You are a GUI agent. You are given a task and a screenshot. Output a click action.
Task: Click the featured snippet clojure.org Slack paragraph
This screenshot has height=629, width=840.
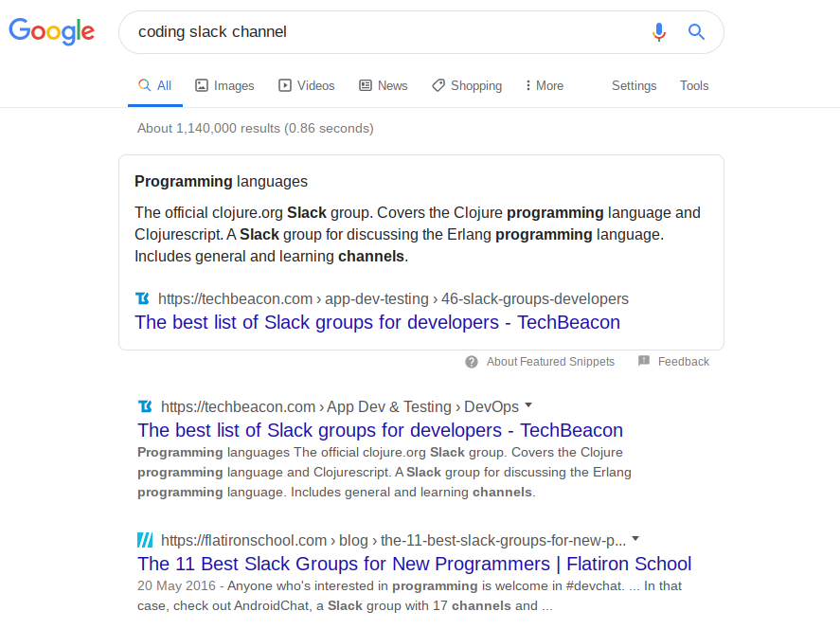418,235
